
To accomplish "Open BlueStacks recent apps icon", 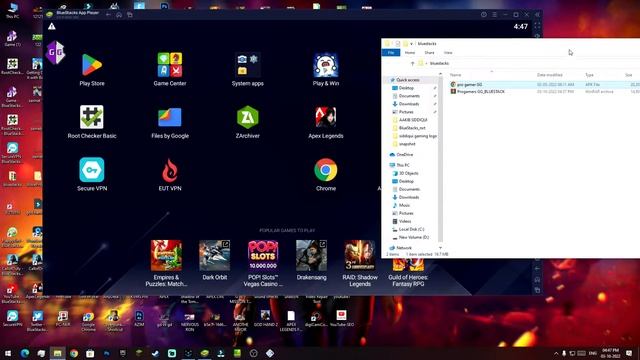I will click(x=130, y=15).
